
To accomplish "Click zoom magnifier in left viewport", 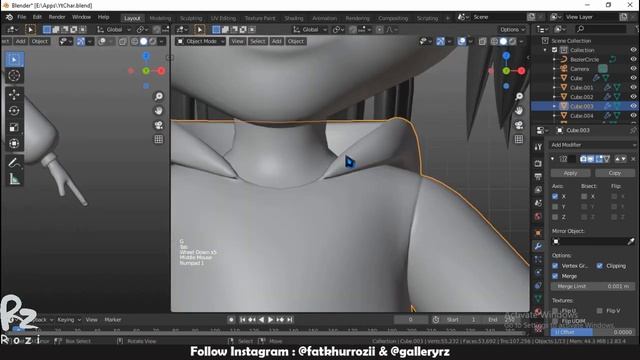I will (x=158, y=96).
